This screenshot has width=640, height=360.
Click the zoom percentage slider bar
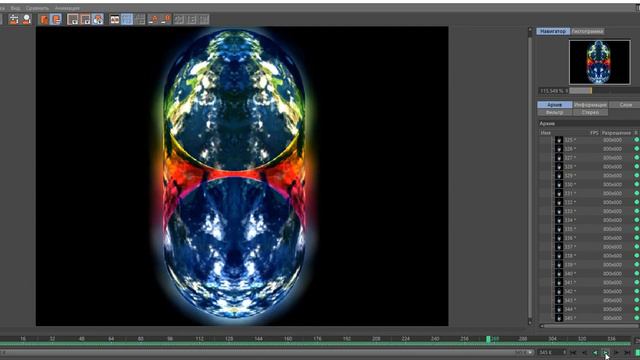(604, 91)
